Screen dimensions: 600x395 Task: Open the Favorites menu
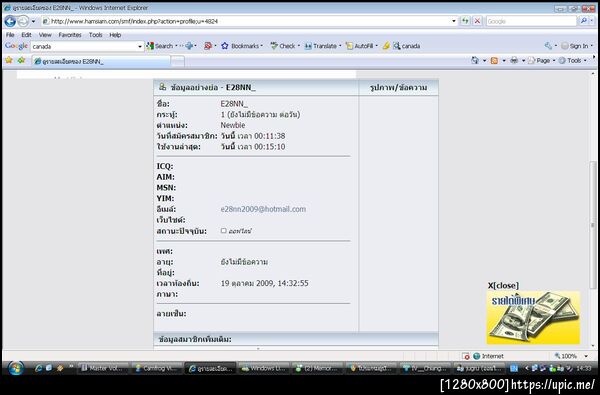(70, 35)
